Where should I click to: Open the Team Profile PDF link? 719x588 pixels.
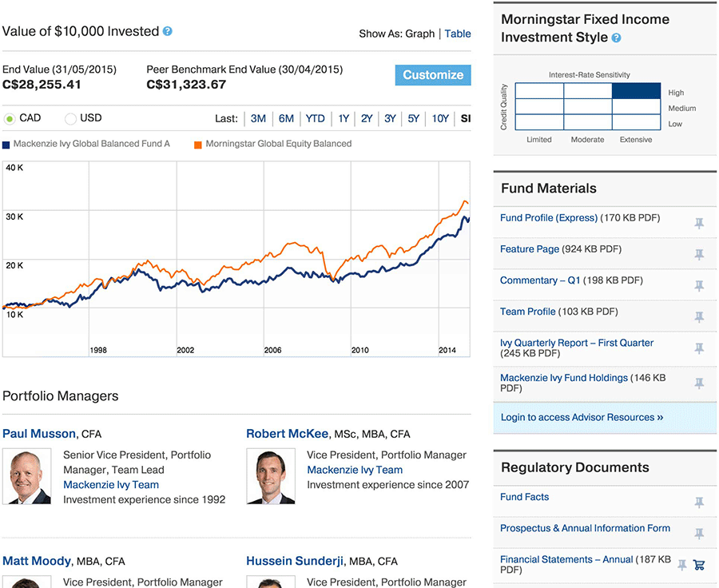point(528,312)
